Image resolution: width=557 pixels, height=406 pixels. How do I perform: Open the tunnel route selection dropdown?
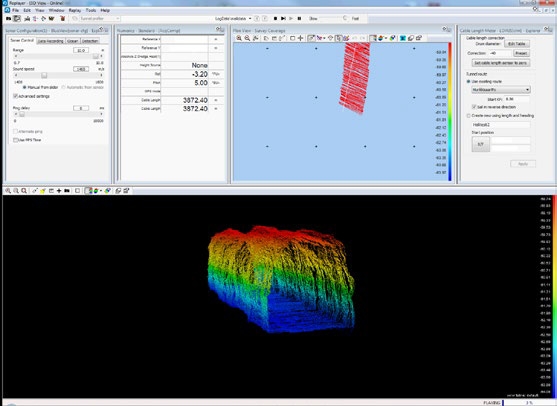(x=500, y=90)
